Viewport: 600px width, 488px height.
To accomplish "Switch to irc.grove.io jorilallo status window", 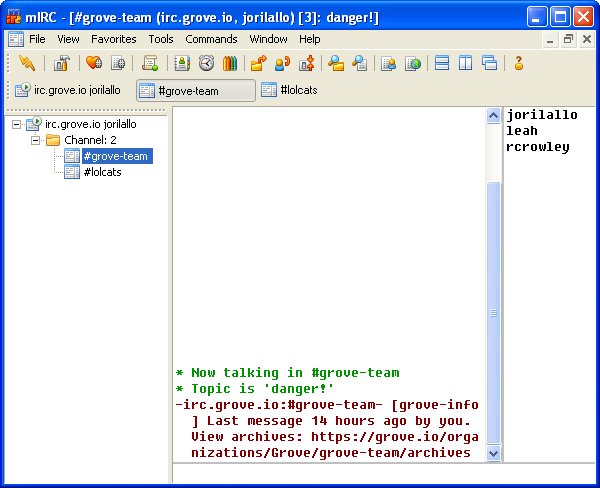I will tap(68, 90).
